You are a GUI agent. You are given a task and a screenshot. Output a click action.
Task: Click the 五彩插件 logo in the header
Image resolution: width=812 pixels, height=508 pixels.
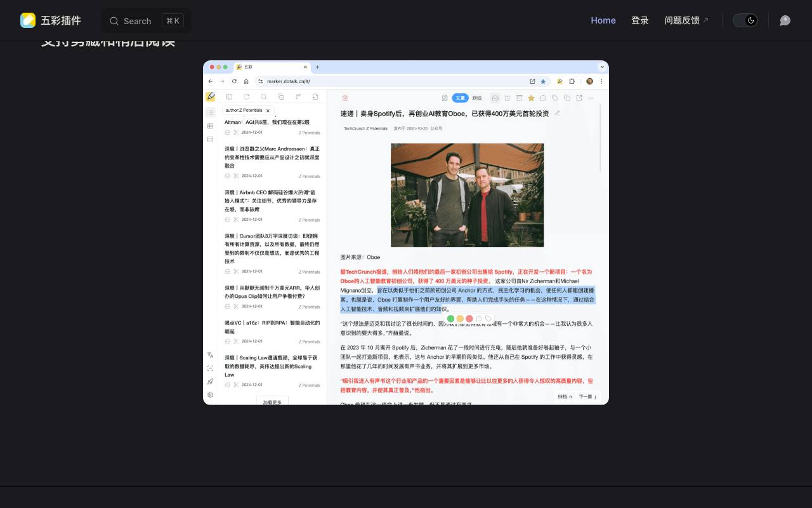[50, 20]
